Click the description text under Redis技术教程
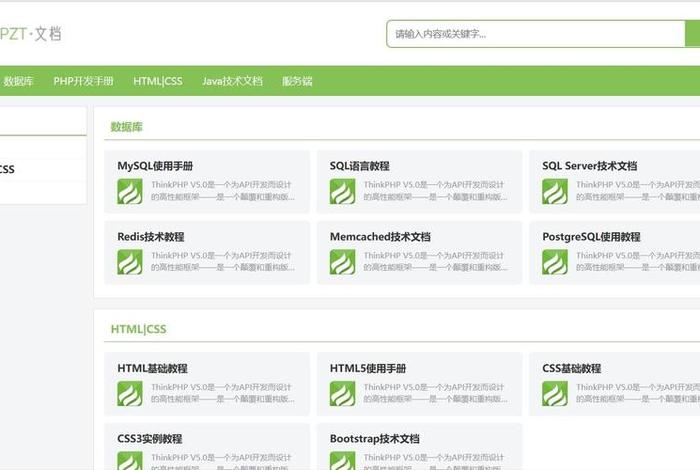 pos(222,261)
